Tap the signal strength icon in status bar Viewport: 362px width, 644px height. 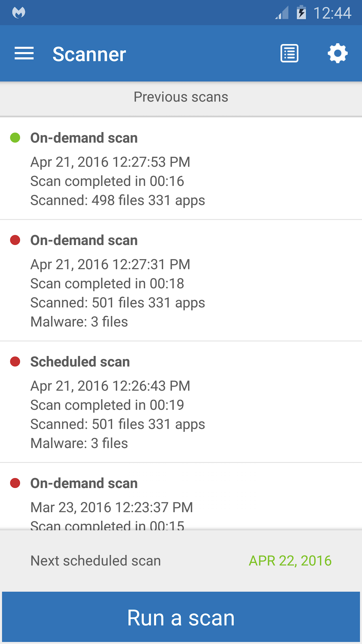tap(282, 13)
